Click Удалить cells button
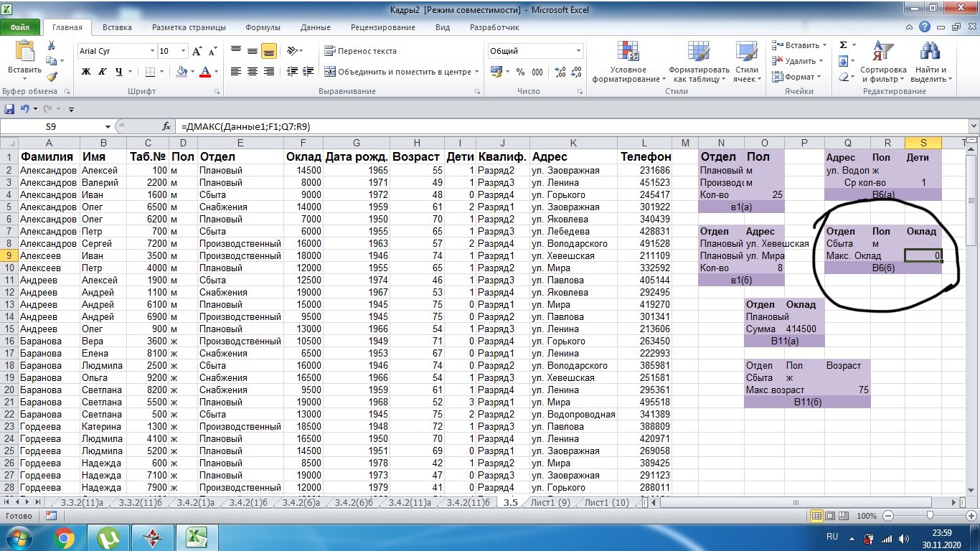980x551 pixels. 798,61
